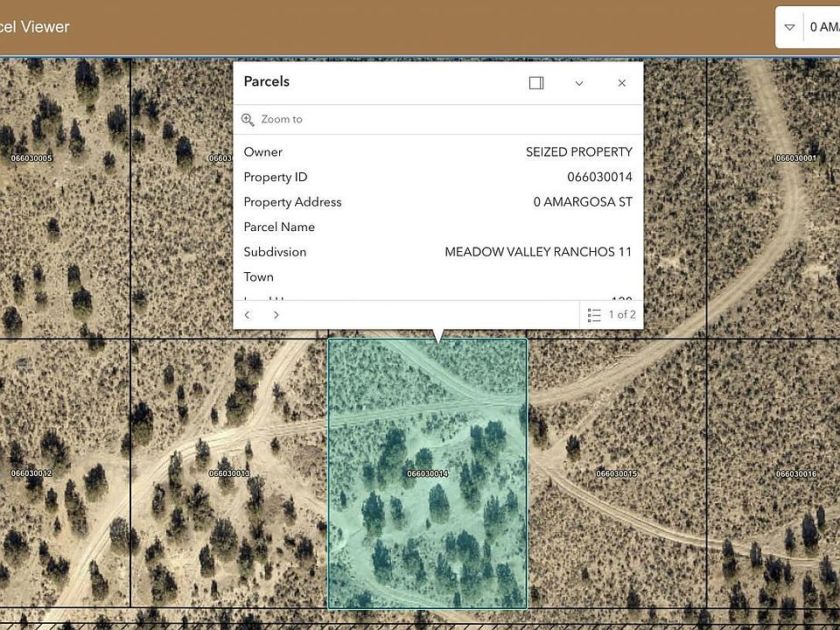Dock the Parcels popup panel
Screen dimensions: 840x630
[536, 83]
